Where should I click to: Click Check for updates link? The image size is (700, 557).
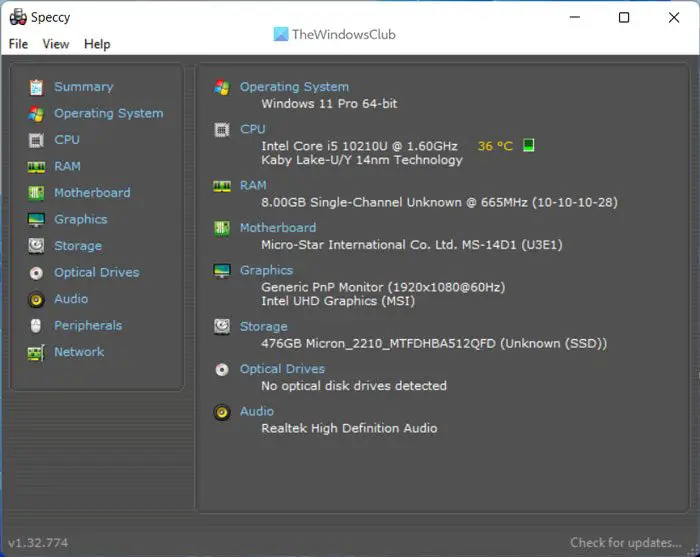click(x=626, y=543)
